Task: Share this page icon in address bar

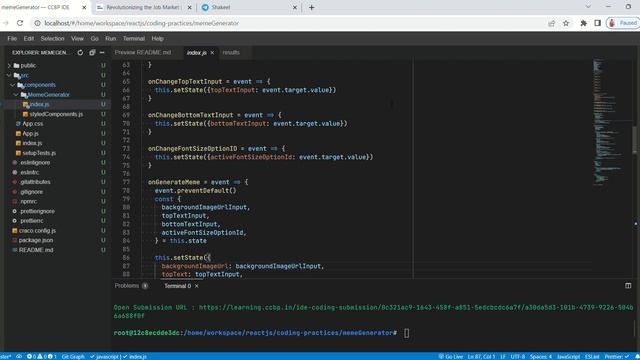Action: [551, 23]
